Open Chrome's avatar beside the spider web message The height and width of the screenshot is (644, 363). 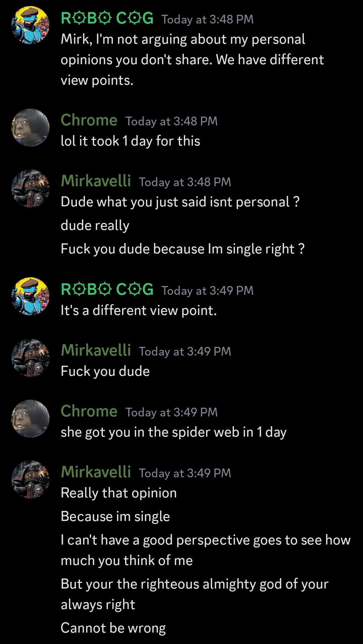pos(31,418)
